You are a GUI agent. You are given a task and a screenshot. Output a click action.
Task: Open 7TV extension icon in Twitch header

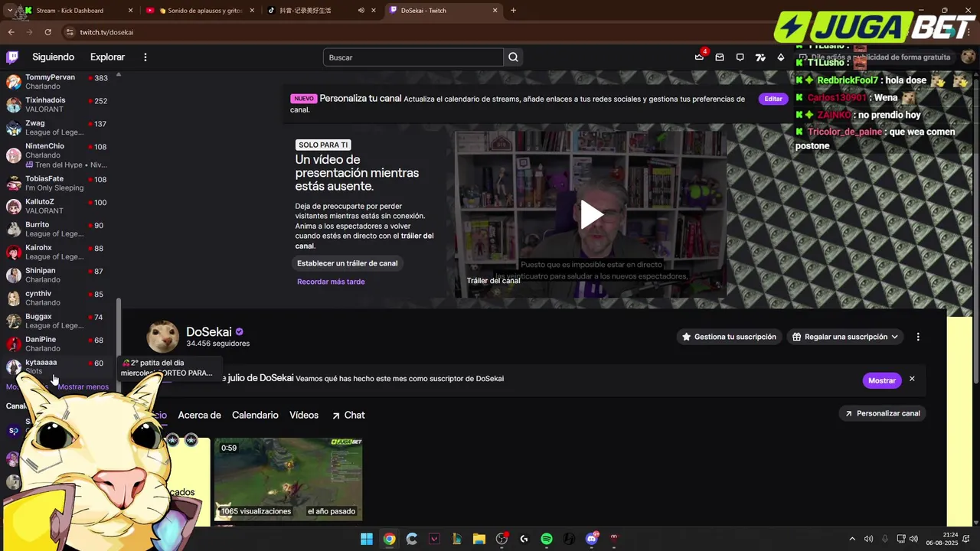click(x=760, y=57)
